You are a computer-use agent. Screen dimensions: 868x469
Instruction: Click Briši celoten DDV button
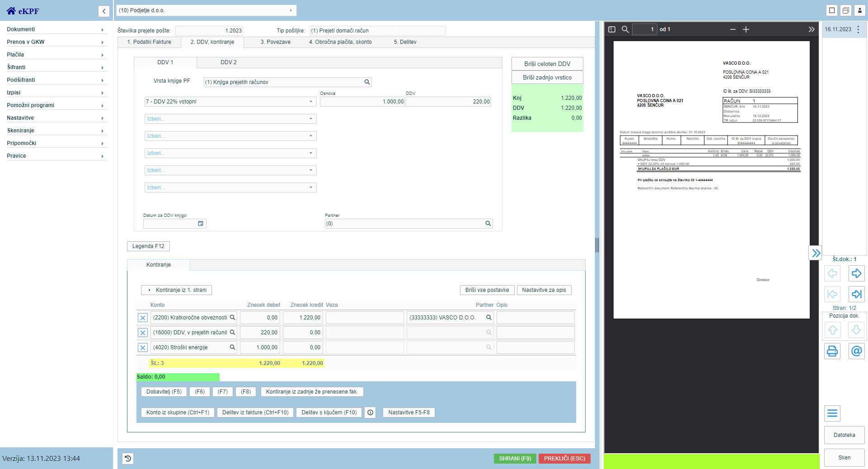click(547, 64)
